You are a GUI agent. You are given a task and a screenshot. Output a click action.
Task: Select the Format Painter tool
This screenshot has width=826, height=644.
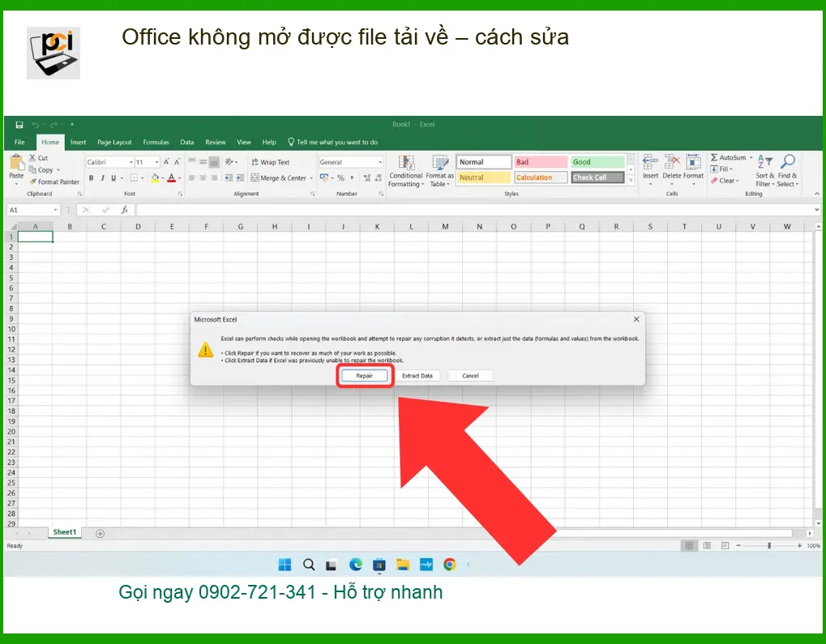click(x=54, y=181)
